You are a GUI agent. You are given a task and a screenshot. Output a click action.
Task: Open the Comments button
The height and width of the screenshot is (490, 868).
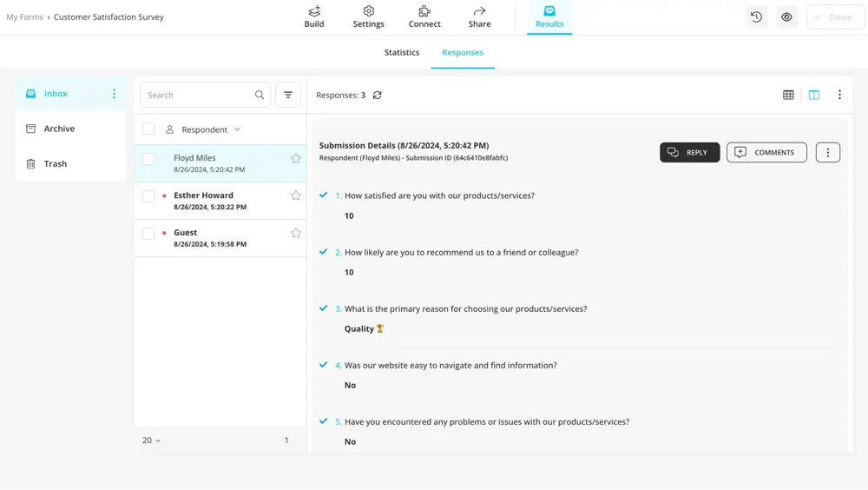(766, 153)
